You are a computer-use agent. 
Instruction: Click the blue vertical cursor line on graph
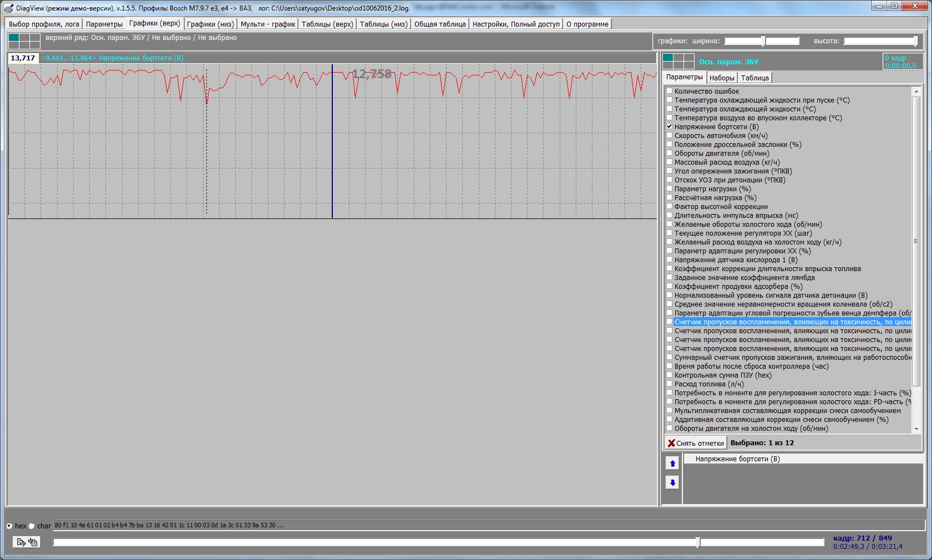(x=332, y=141)
